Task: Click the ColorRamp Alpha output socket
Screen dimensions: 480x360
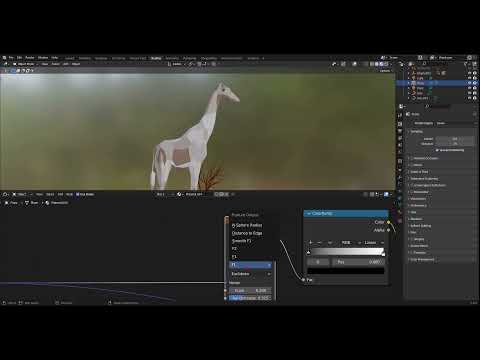Action: pyautogui.click(x=389, y=230)
